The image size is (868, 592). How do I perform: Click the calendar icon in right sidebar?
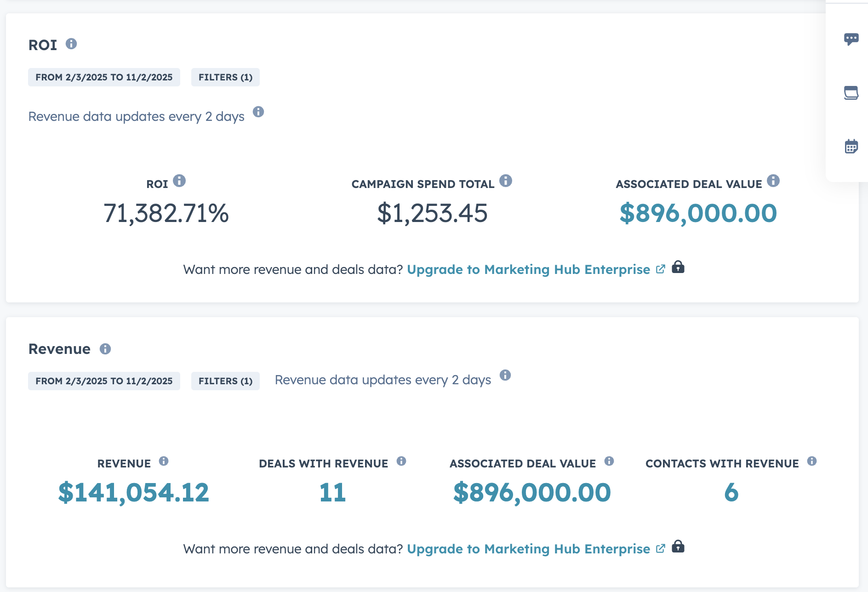click(x=851, y=147)
